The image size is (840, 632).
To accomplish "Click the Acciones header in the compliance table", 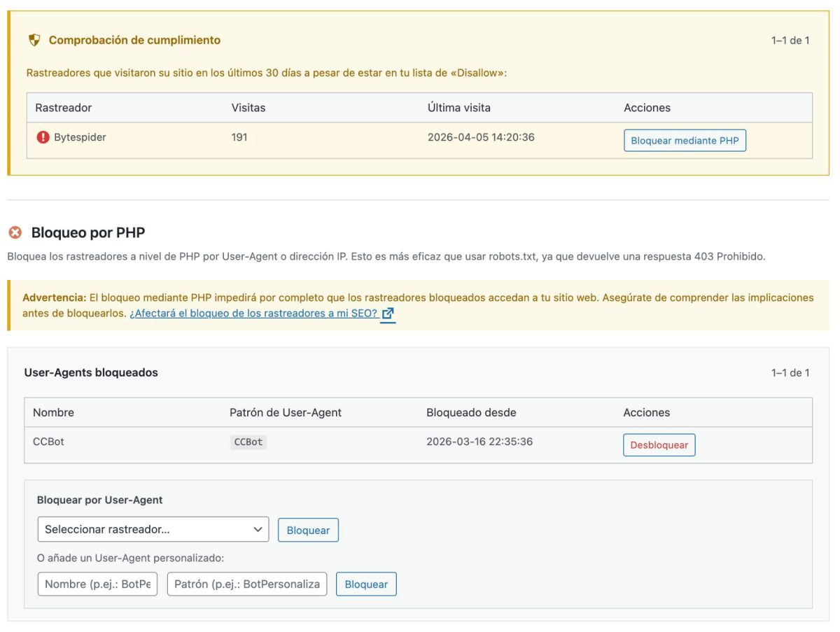I will [647, 108].
